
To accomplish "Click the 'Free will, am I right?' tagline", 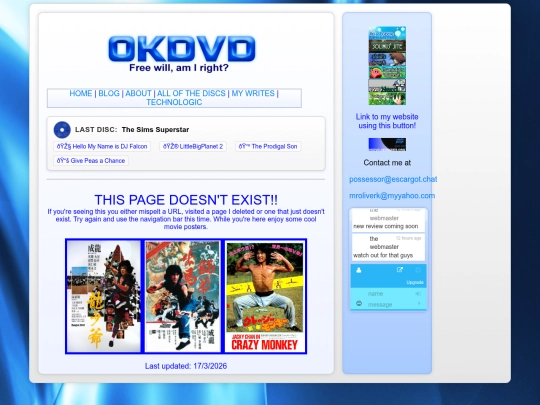I will 179,68.
